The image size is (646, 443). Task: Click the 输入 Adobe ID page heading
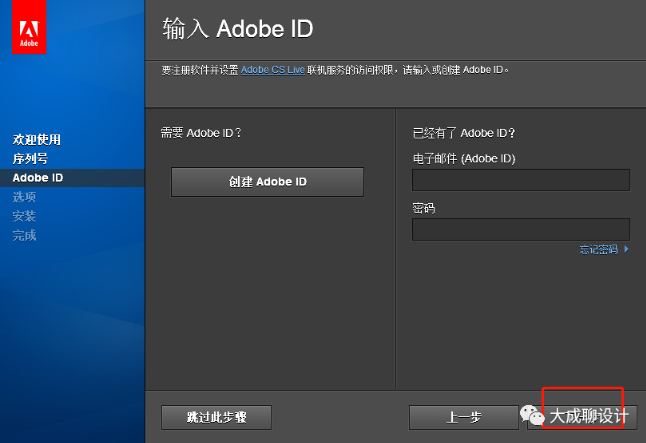click(x=238, y=28)
